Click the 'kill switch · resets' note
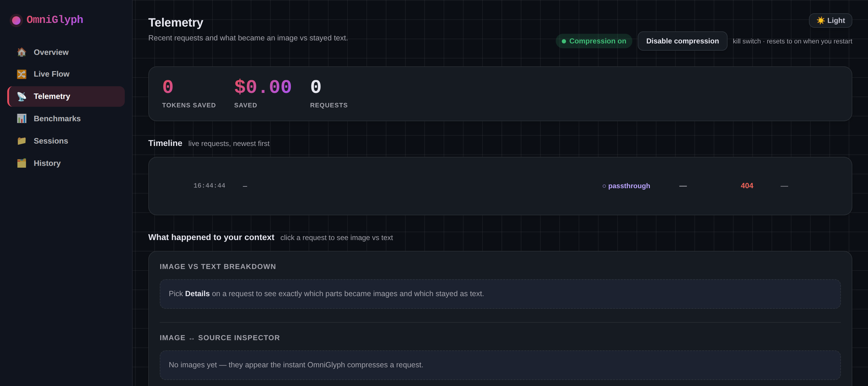Image resolution: width=868 pixels, height=386 pixels. click(x=792, y=42)
